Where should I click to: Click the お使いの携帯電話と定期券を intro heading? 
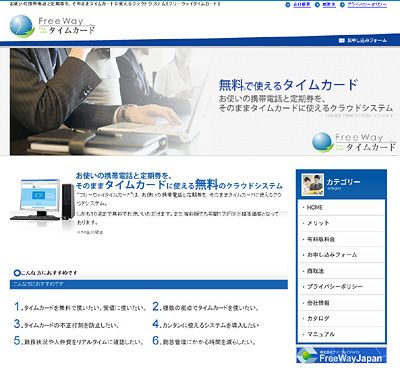[179, 180]
